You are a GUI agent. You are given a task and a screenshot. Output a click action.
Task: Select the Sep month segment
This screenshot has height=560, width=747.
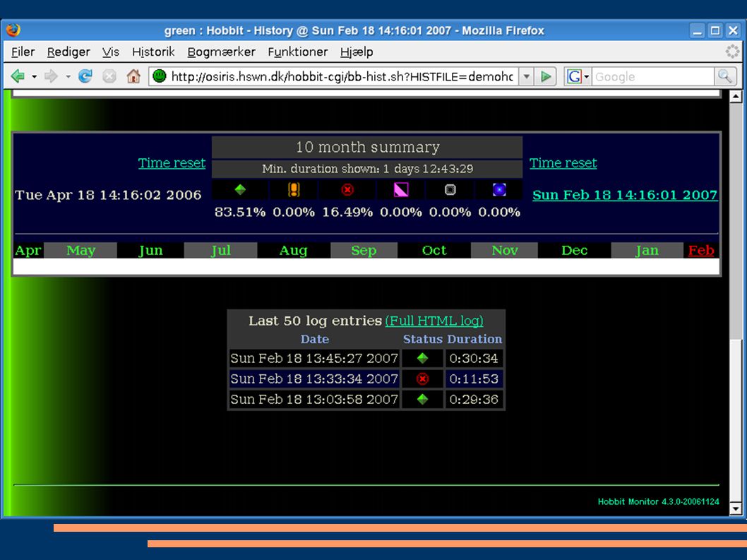(x=364, y=250)
